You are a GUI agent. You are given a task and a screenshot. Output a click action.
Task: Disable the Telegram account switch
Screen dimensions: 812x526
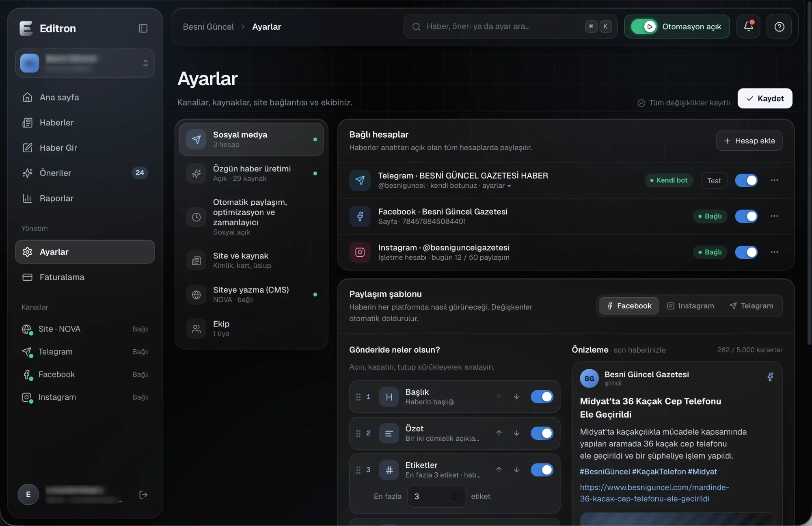(x=746, y=180)
